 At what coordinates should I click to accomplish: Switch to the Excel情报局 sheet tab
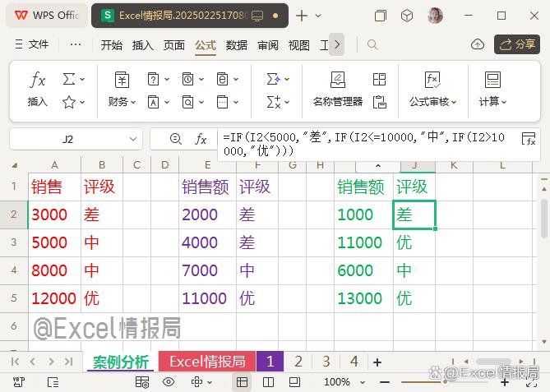(x=207, y=362)
